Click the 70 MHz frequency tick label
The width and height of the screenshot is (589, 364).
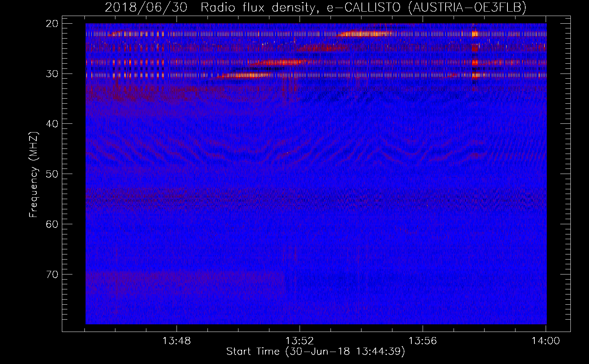click(52, 274)
